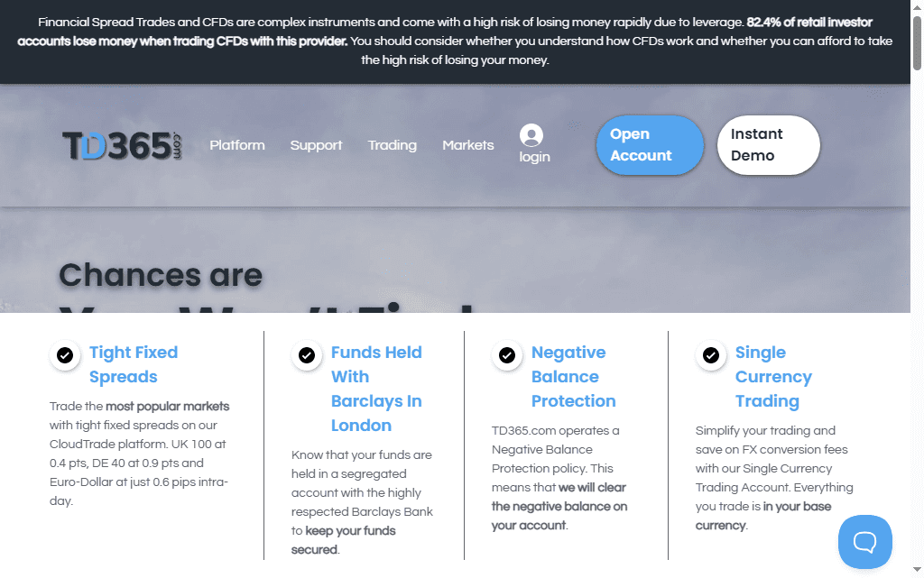Click the login text link

coord(534,157)
